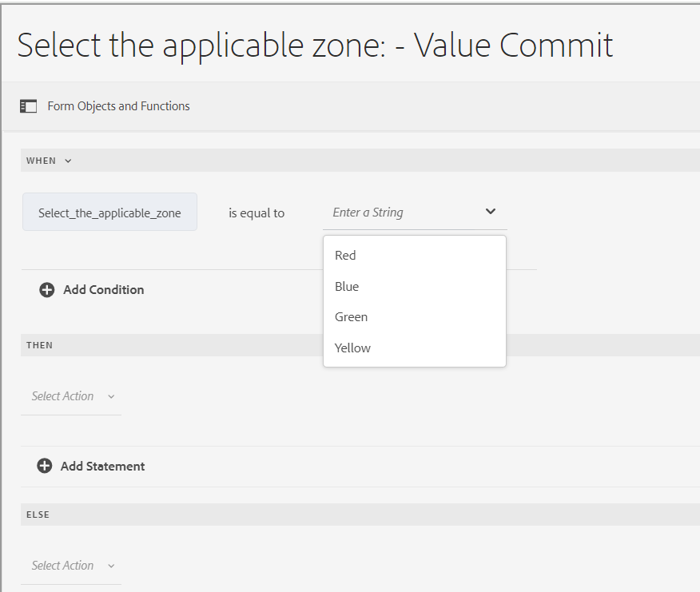Expand the WHEN chevron dropdown

pos(68,161)
